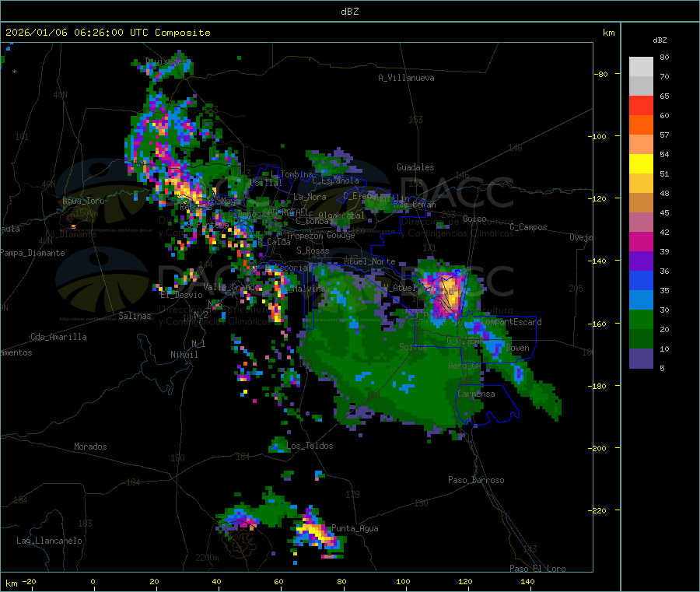This screenshot has width=700, height=592.
Task: Click the 'S_Rosas' map label
Action: coord(313,251)
